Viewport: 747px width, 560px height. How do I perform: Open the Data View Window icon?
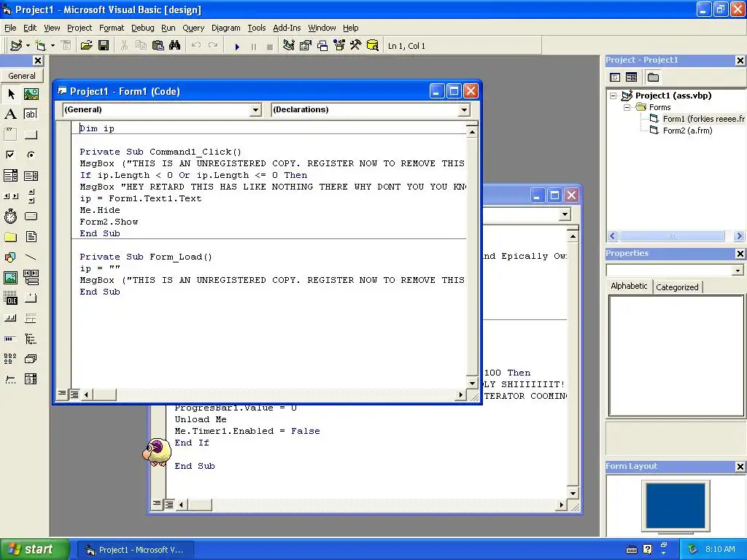(x=373, y=46)
